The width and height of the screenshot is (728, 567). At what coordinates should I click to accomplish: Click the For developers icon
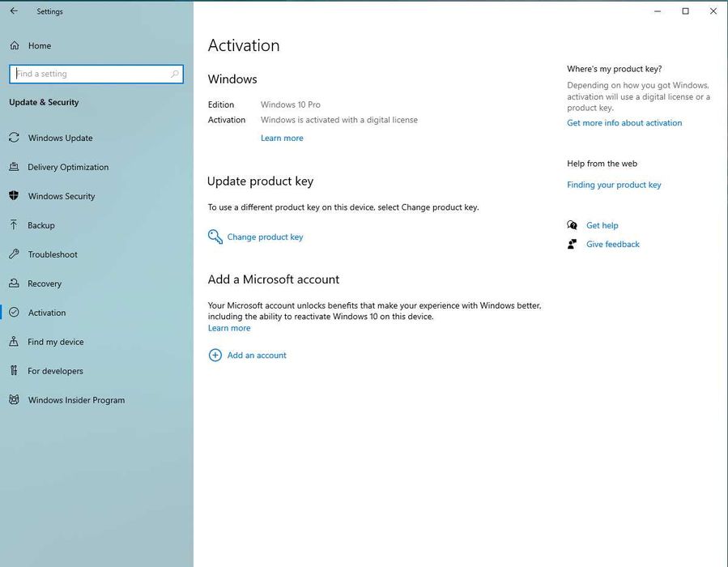(x=14, y=371)
